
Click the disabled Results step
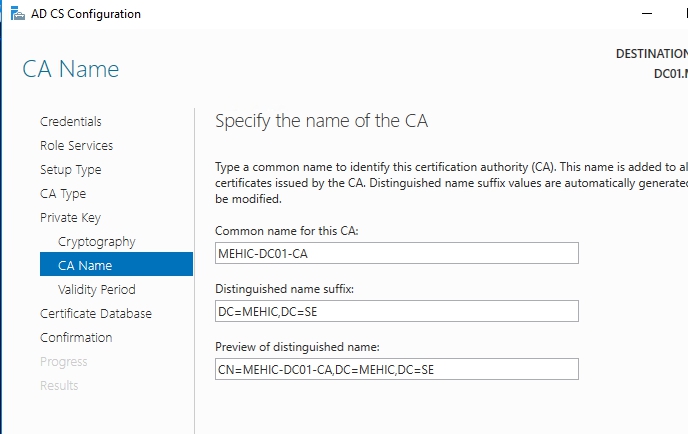point(59,386)
